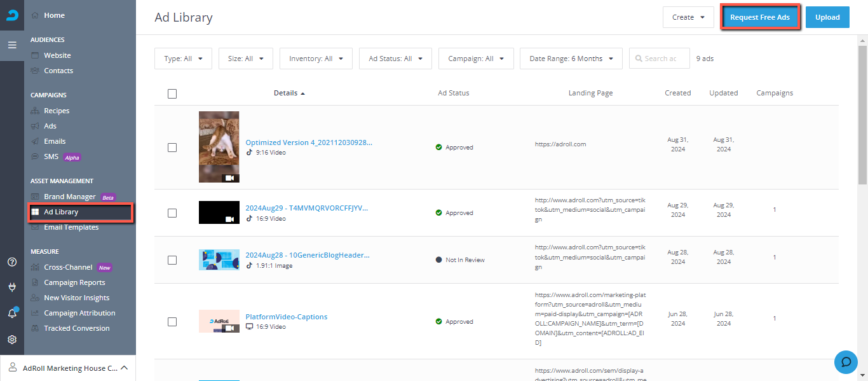The image size is (868, 381).
Task: Open the notifications bell icon
Action: click(12, 313)
